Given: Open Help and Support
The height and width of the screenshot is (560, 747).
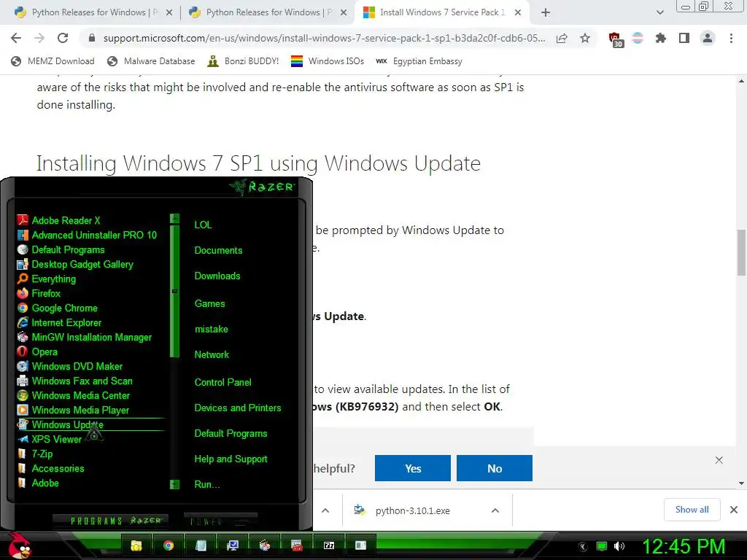Looking at the screenshot, I should [231, 459].
